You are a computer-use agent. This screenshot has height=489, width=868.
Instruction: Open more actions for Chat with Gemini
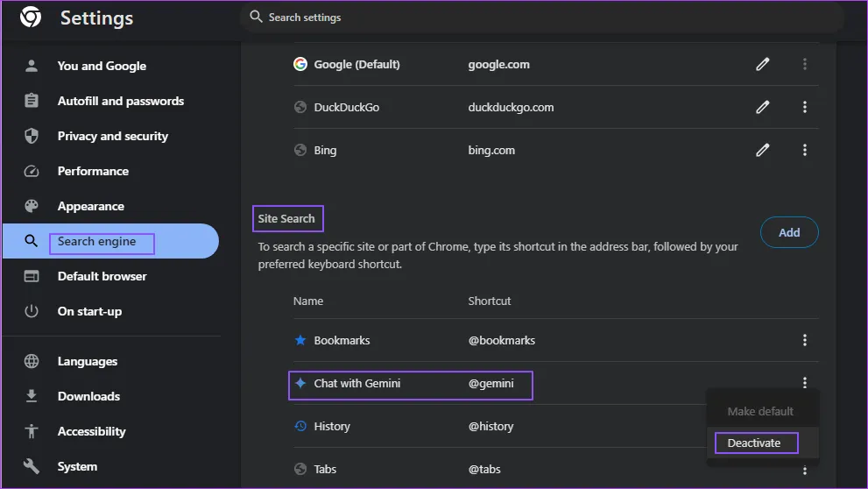tap(805, 383)
